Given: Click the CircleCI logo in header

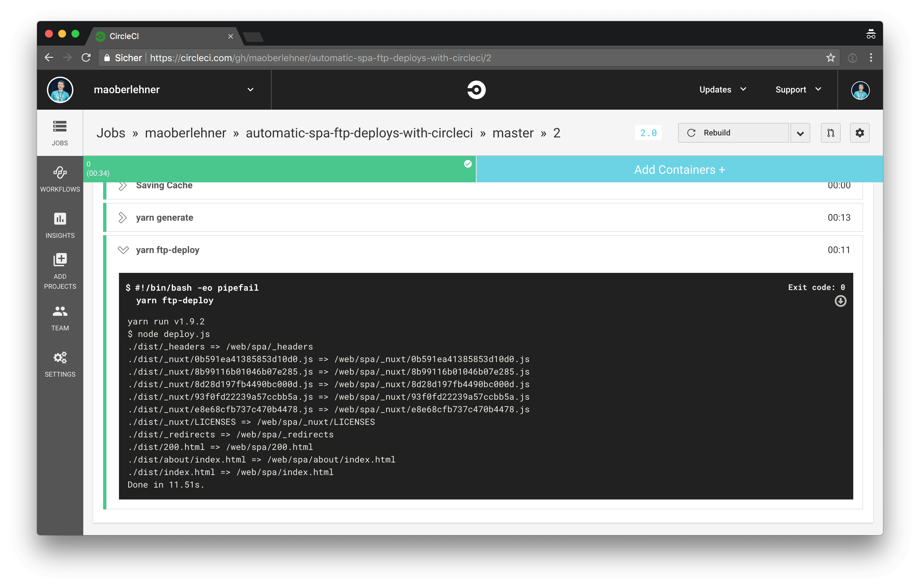Looking at the screenshot, I should pyautogui.click(x=476, y=90).
